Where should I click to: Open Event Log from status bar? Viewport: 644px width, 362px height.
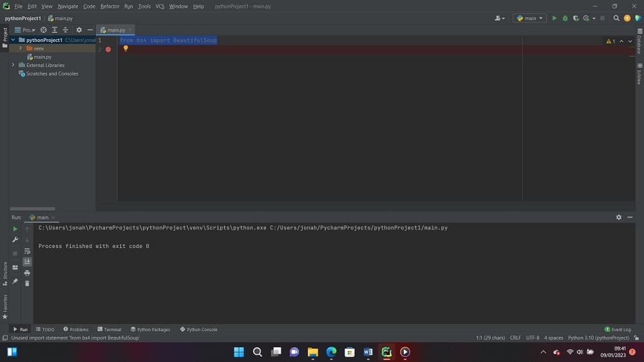618,329
